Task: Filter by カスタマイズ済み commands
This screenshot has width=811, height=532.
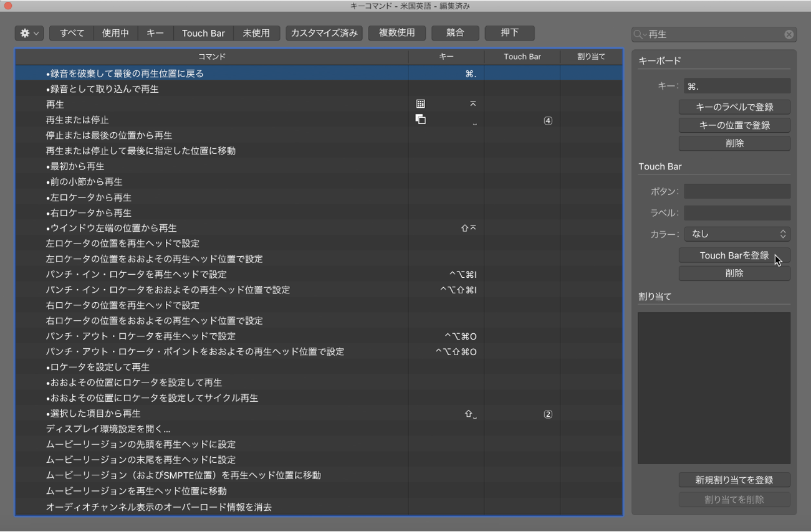Action: click(324, 33)
